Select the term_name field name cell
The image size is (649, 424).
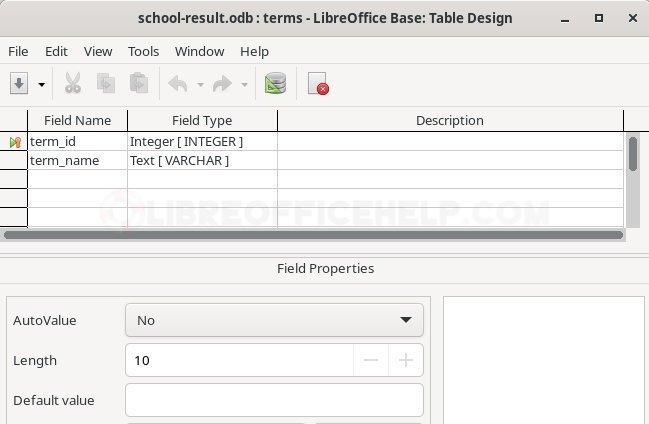pos(77,160)
